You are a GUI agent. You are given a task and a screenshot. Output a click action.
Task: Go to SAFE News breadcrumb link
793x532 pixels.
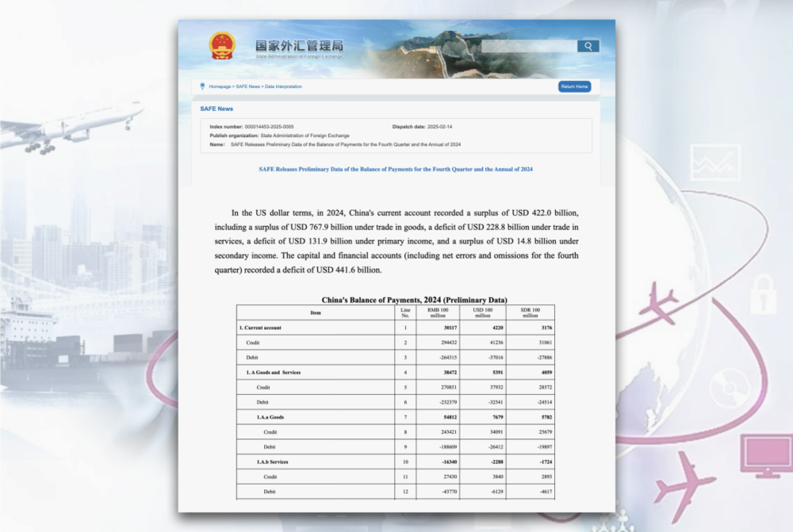click(x=247, y=86)
